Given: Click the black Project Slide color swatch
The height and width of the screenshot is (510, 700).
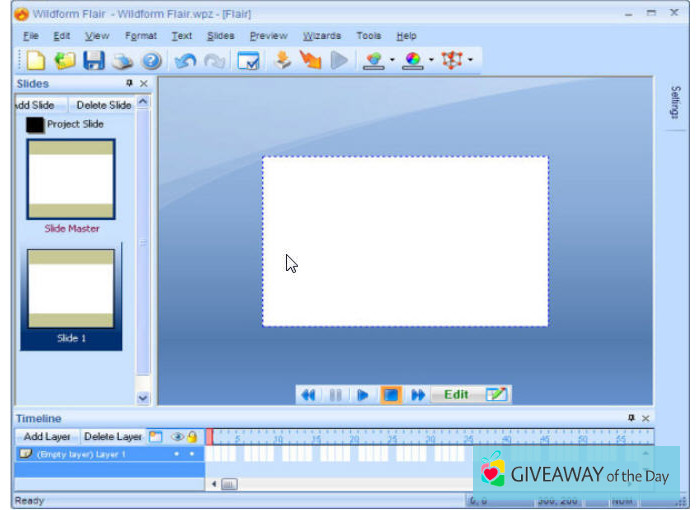Looking at the screenshot, I should [x=35, y=125].
